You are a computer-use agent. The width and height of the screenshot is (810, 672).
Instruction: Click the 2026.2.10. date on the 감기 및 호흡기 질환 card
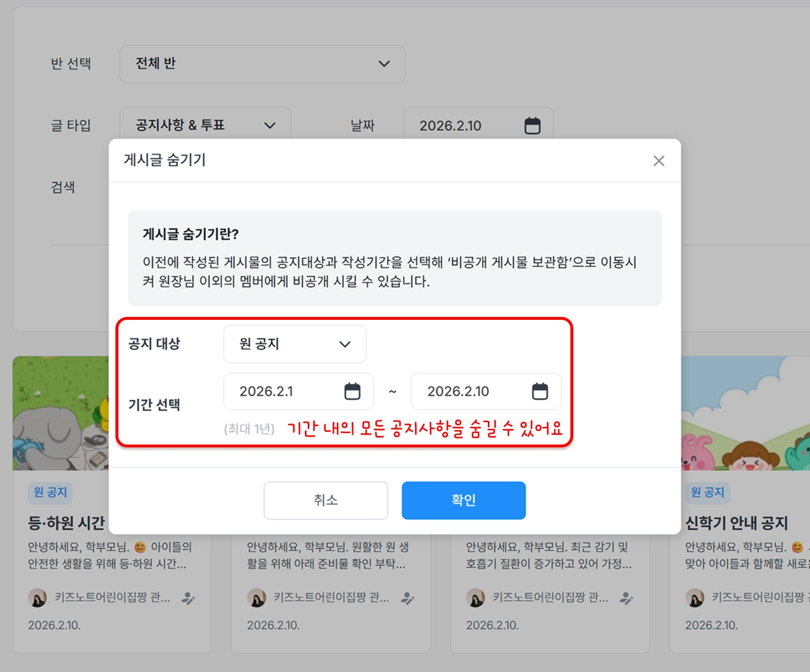tap(492, 625)
